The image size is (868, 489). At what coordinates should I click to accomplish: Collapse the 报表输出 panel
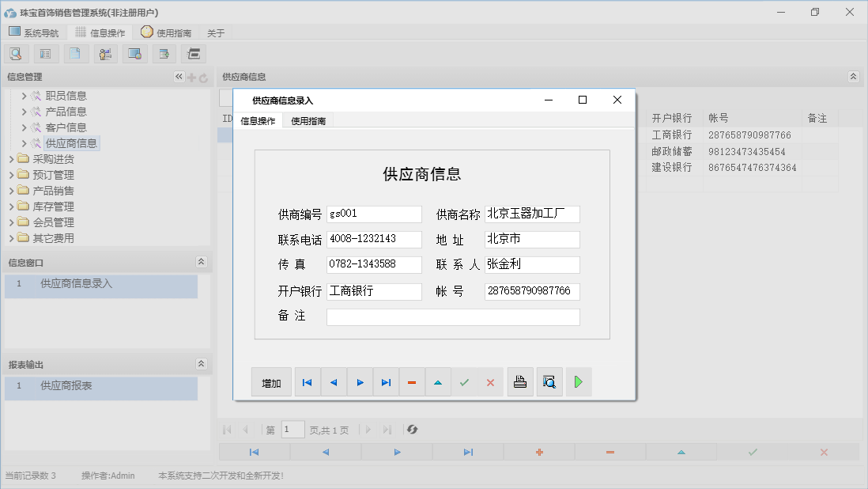coord(201,364)
